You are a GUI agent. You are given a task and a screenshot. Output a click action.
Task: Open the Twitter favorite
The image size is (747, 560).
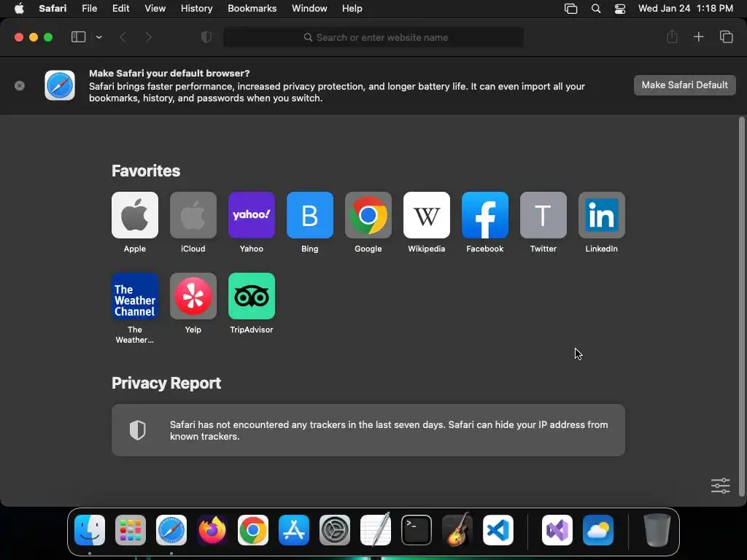543,215
